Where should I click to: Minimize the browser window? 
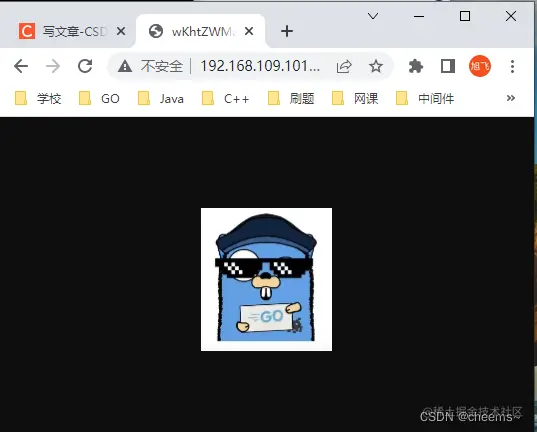tap(419, 16)
